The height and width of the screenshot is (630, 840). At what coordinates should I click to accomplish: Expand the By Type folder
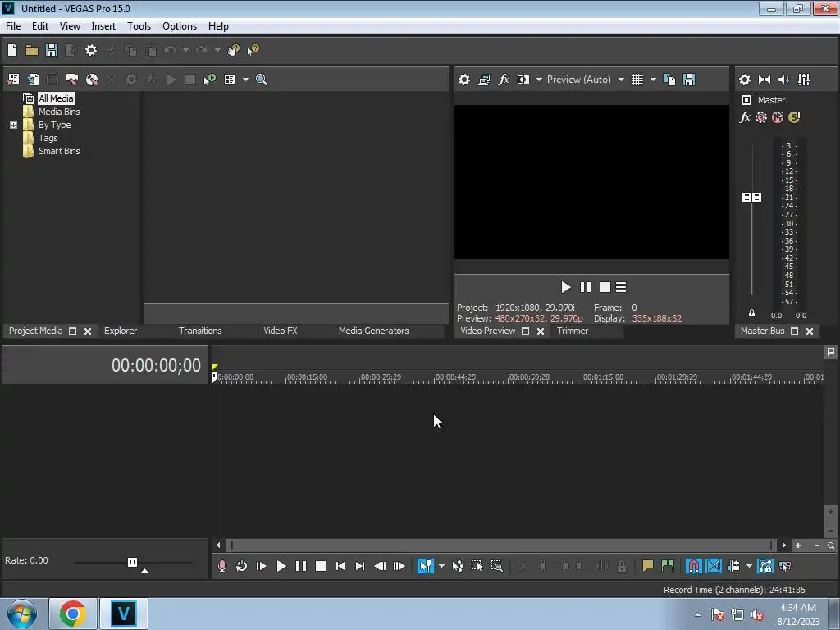13,125
